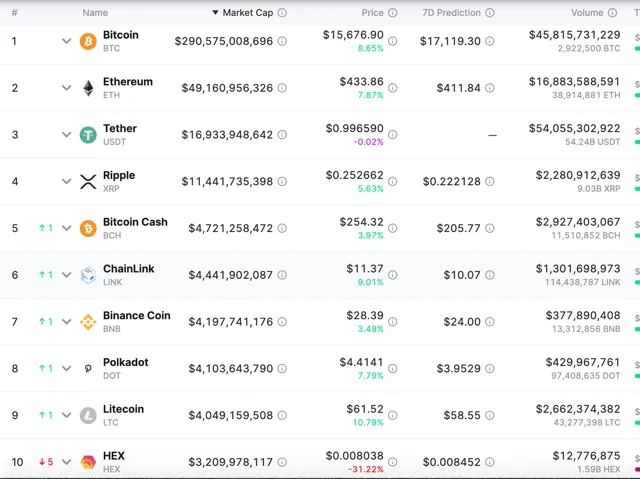This screenshot has height=479, width=640.
Task: Click Polkadot market cap $4,103,643,790
Action: coord(231,369)
